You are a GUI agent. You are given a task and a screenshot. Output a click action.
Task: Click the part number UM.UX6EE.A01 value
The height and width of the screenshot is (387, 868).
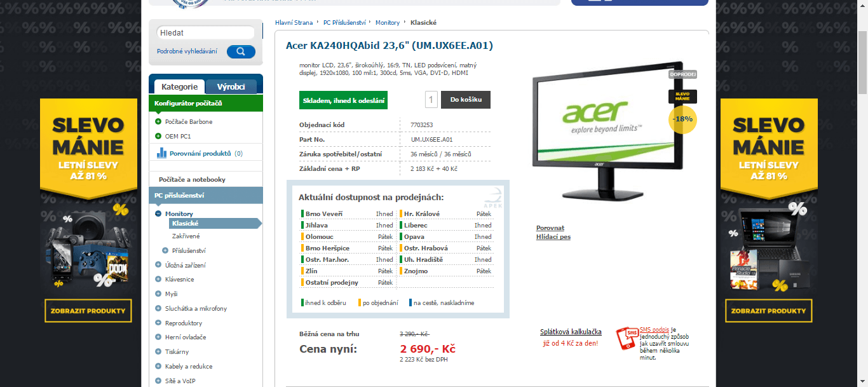pos(431,139)
